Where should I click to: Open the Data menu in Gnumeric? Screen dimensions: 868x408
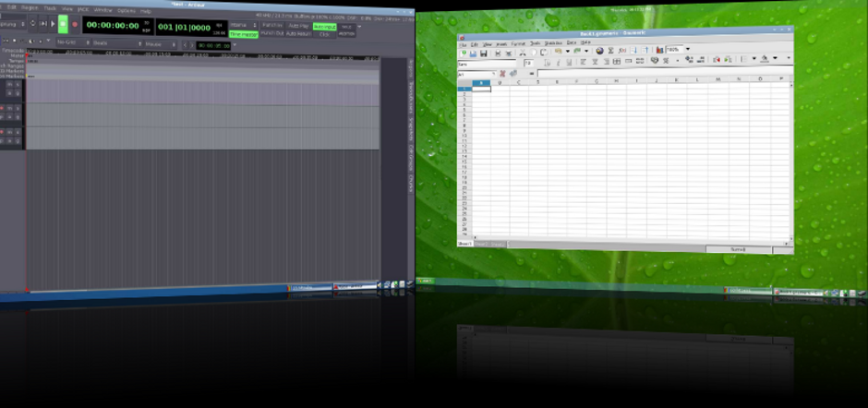click(x=572, y=42)
